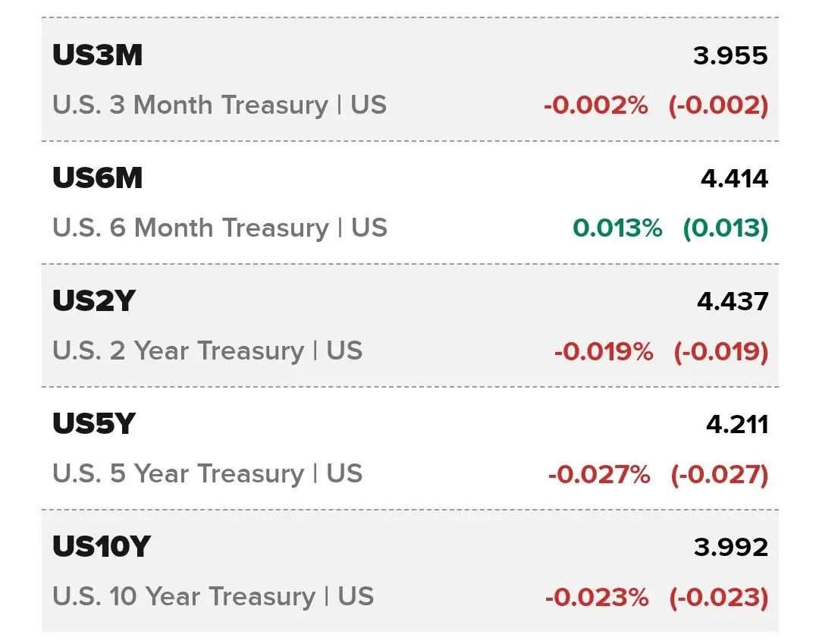Open the US6M ticker symbol
Image resolution: width=819 pixels, height=644 pixels.
point(98,177)
